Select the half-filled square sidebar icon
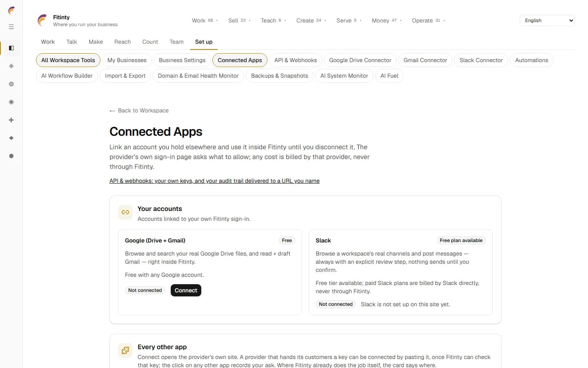This screenshot has width=588, height=368. [11, 48]
